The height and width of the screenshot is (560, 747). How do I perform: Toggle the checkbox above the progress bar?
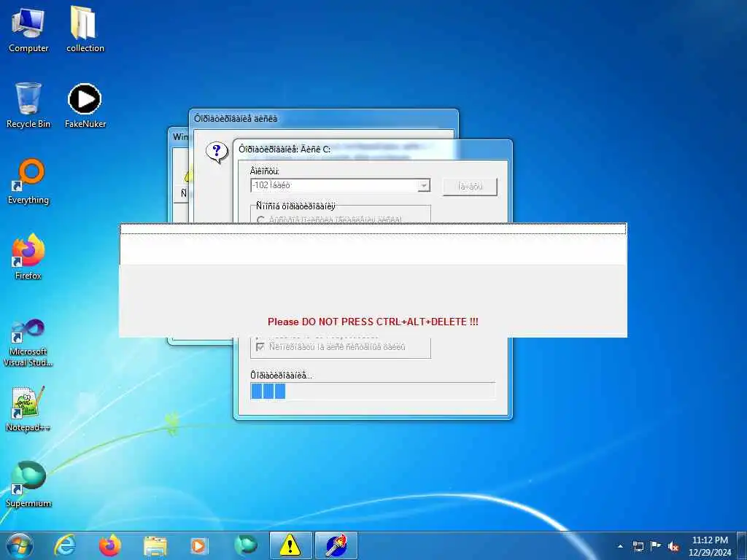(260, 347)
